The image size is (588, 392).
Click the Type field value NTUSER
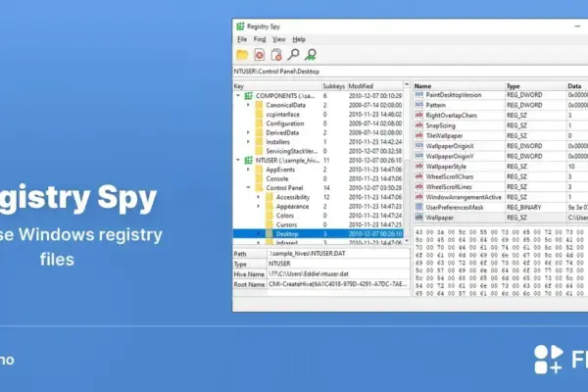(339, 264)
